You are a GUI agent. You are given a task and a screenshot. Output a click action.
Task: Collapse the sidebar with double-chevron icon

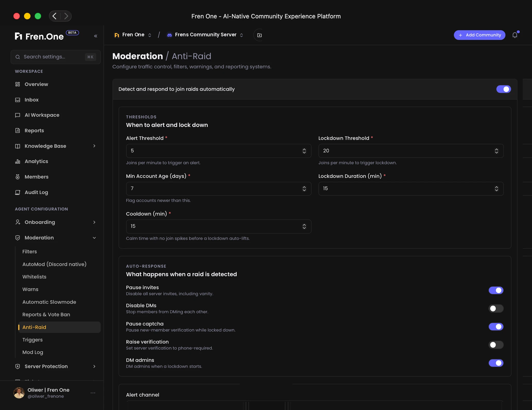pos(96,36)
